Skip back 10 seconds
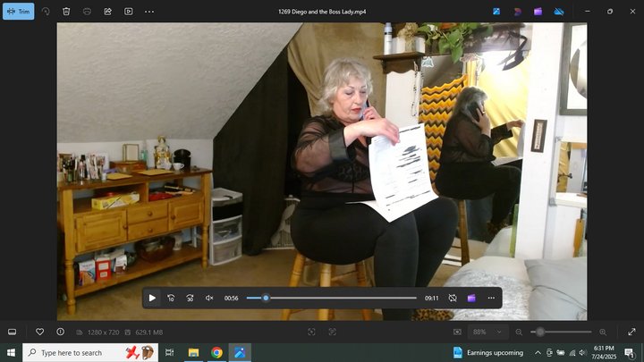Screen dimensions: 644x362 (x=171, y=298)
